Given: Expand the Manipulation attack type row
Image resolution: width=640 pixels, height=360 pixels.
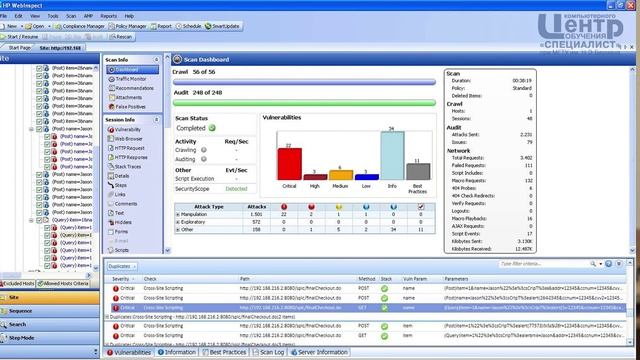Looking at the screenshot, I should pos(178,214).
